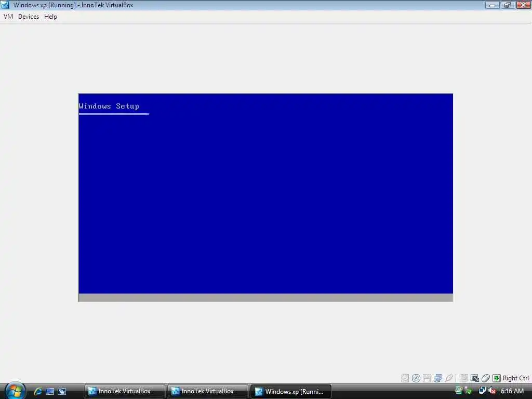
Task: Click the VirtualBox icon in title bar
Action: (x=5, y=5)
